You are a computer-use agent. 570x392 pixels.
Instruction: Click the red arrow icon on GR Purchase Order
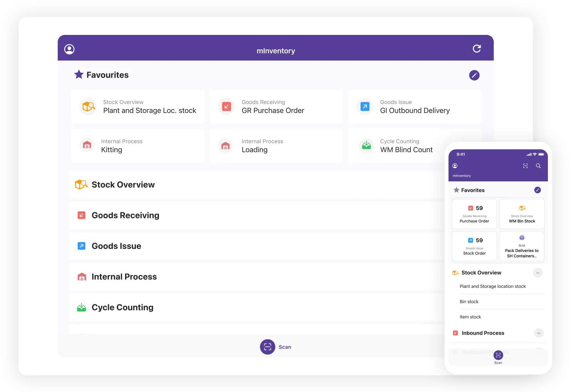(227, 107)
